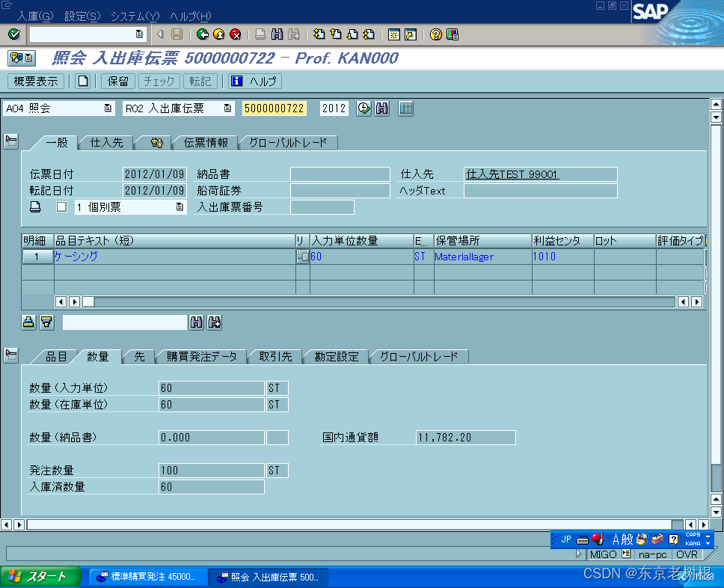This screenshot has width=724, height=588.
Task: Click the Execute icon beside the year field
Action: click(363, 108)
